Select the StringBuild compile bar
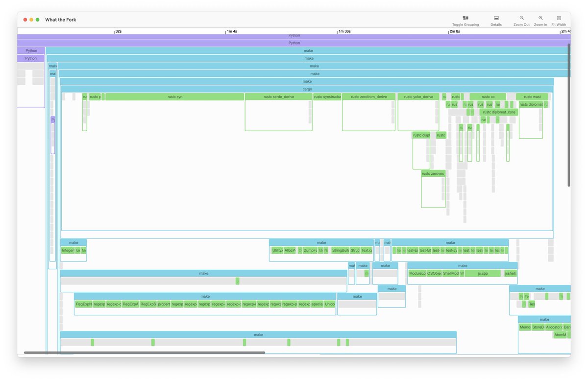This screenshot has width=588, height=380. [340, 250]
